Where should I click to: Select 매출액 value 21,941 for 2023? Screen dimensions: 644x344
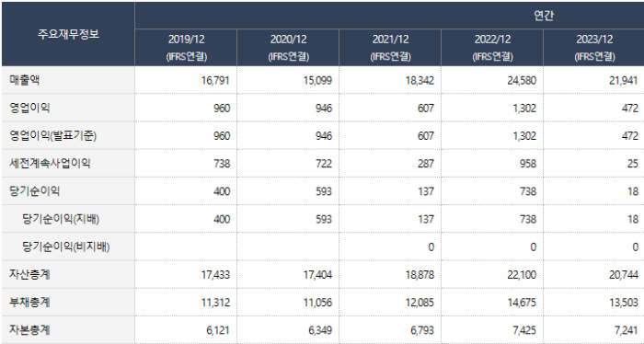(x=624, y=80)
